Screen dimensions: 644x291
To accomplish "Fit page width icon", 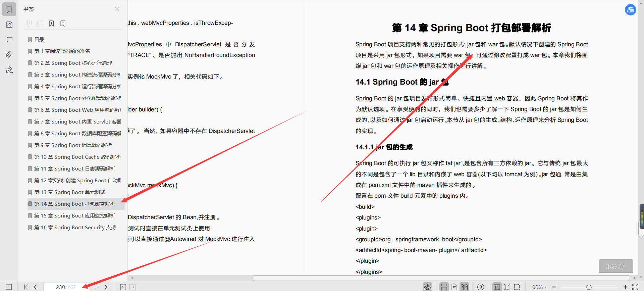I will 517,287.
